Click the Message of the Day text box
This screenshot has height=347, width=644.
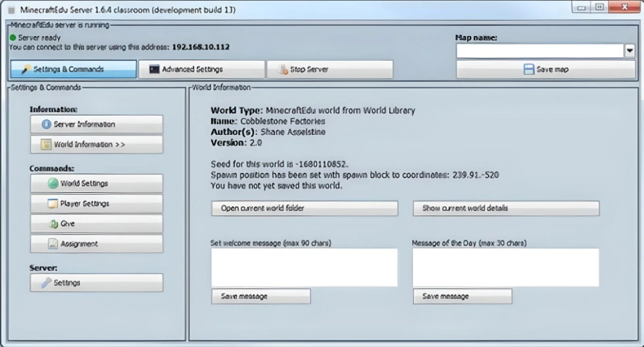point(506,268)
